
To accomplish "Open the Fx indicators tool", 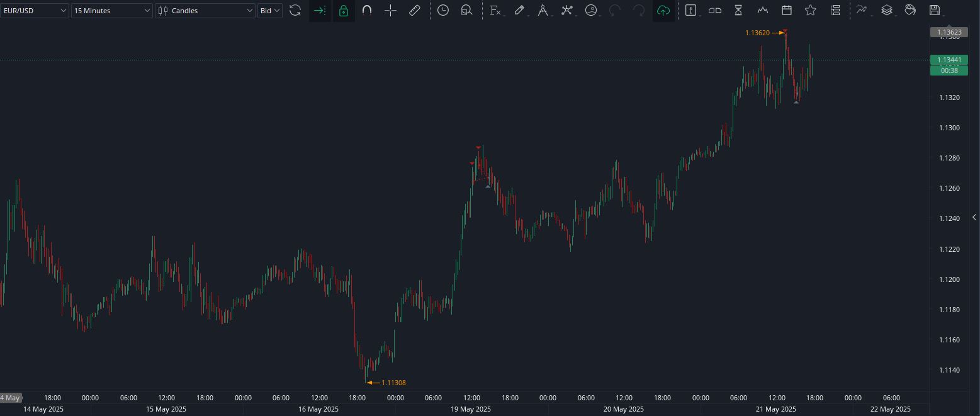I will 495,11.
